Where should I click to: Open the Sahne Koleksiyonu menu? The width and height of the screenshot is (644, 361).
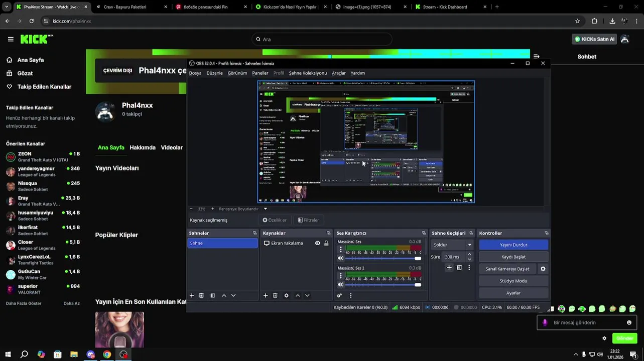pyautogui.click(x=308, y=73)
